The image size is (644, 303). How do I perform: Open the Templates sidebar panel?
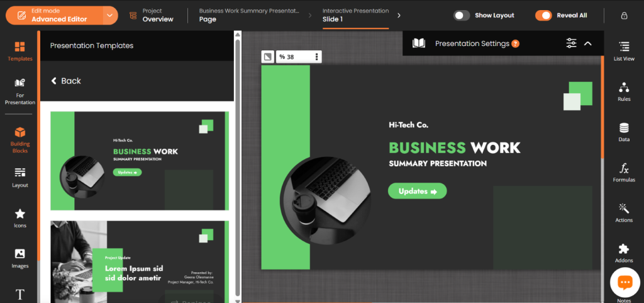pyautogui.click(x=19, y=51)
